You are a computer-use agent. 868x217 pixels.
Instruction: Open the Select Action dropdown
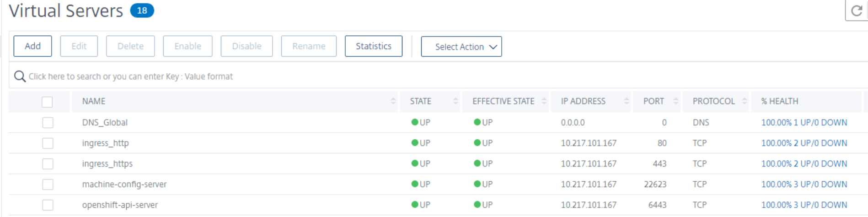click(x=461, y=47)
